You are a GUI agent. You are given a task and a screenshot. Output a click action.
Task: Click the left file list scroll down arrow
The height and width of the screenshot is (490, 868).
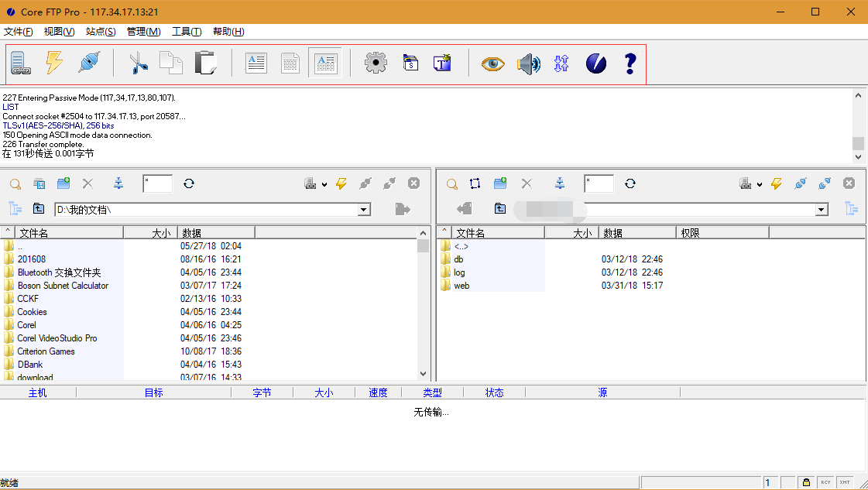pyautogui.click(x=424, y=374)
